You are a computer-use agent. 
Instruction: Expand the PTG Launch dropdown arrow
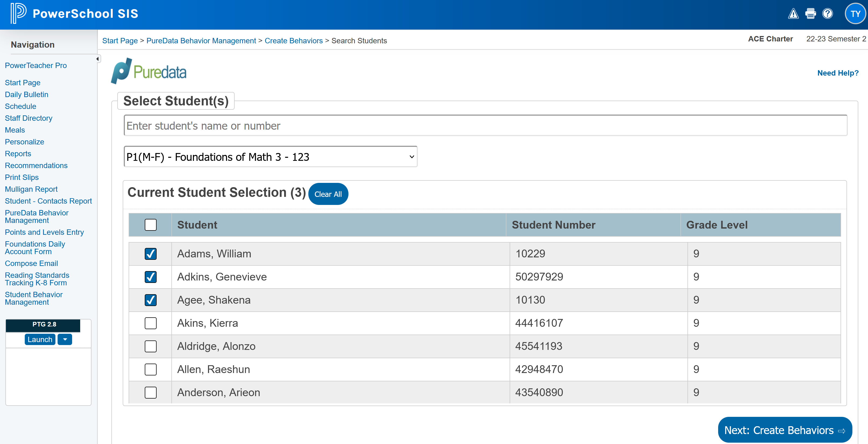point(65,339)
